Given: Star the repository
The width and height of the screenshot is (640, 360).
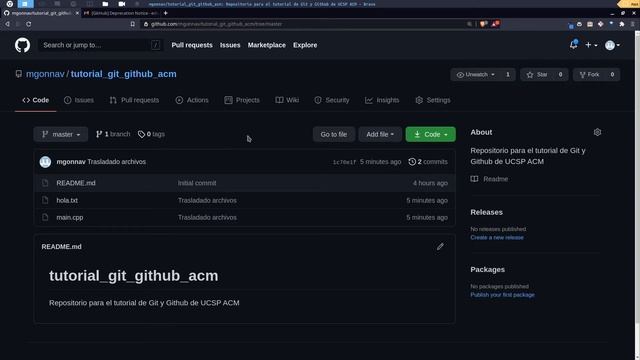Looking at the screenshot, I should point(537,75).
